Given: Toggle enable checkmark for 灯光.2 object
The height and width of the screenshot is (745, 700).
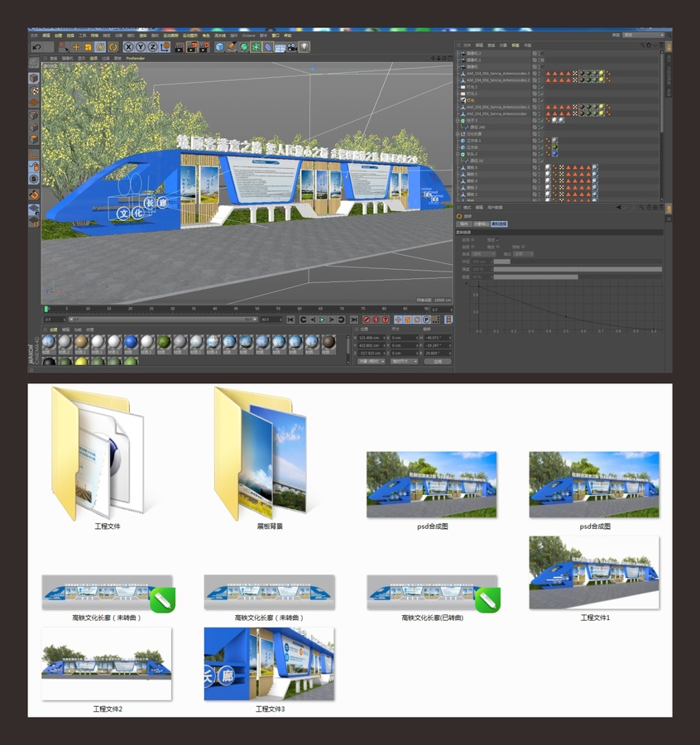Looking at the screenshot, I should (542, 87).
